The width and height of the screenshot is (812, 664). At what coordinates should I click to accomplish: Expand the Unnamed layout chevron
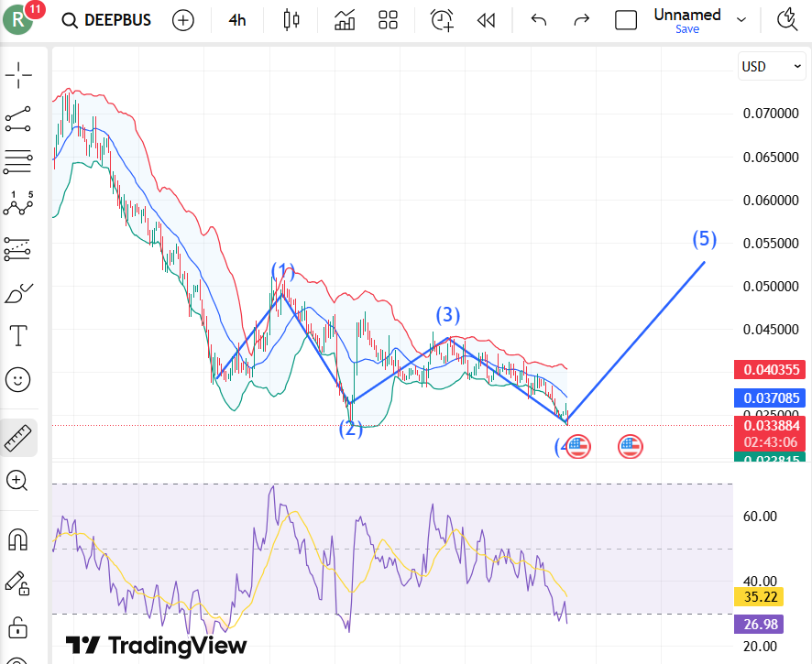click(x=741, y=20)
